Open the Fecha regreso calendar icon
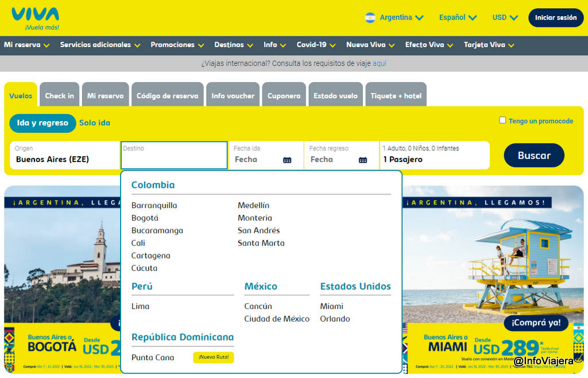This screenshot has height=378, width=588. coord(363,160)
